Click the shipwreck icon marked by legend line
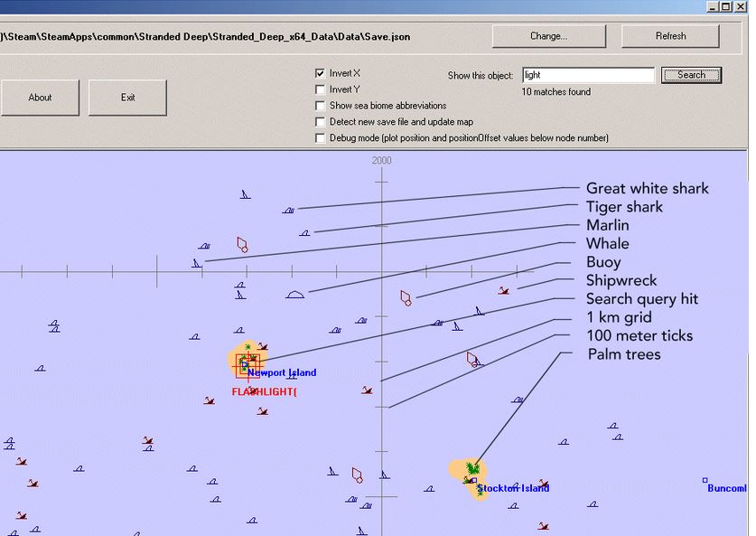This screenshot has height=536, width=756. point(503,290)
